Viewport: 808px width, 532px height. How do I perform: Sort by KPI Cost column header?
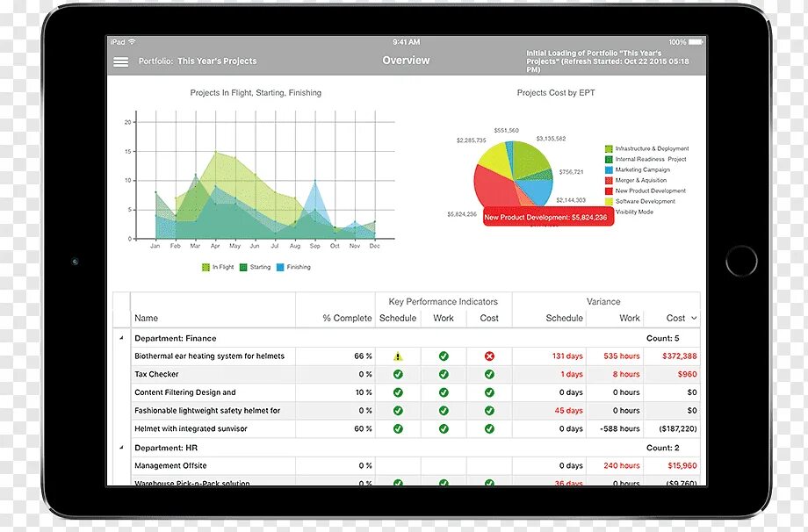tap(489, 319)
